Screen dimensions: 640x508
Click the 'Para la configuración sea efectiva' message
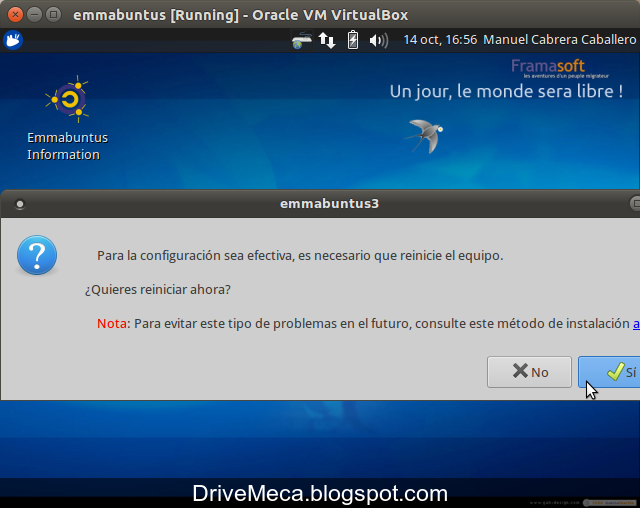click(x=300, y=255)
